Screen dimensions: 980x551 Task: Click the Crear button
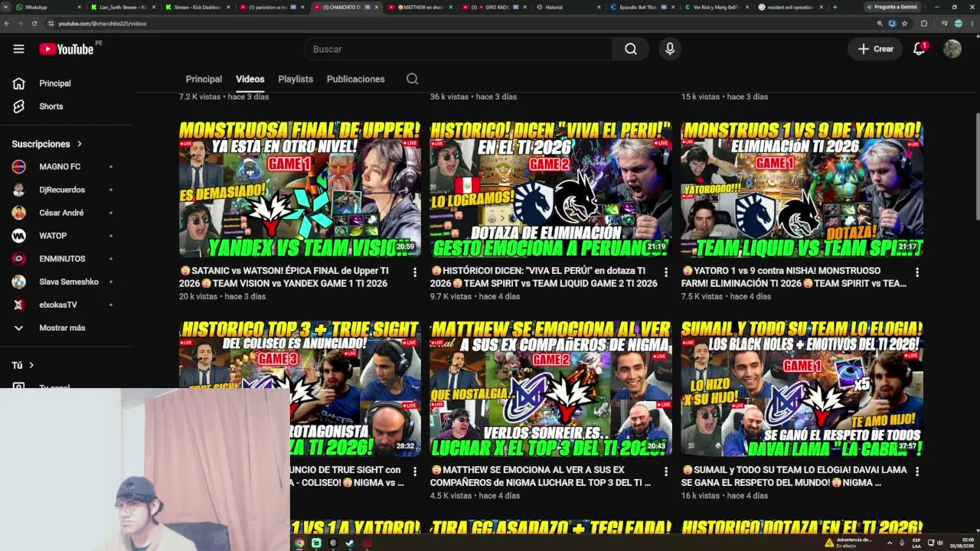[x=876, y=49]
